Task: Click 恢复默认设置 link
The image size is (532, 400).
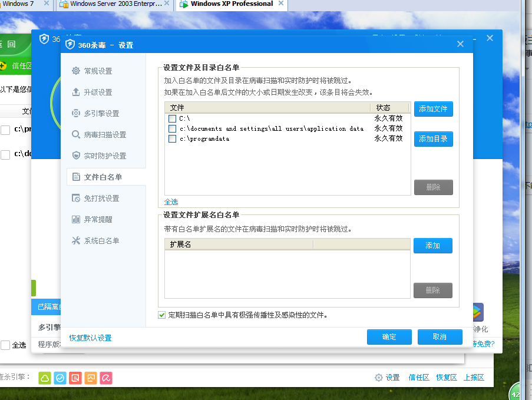Action: 90,338
